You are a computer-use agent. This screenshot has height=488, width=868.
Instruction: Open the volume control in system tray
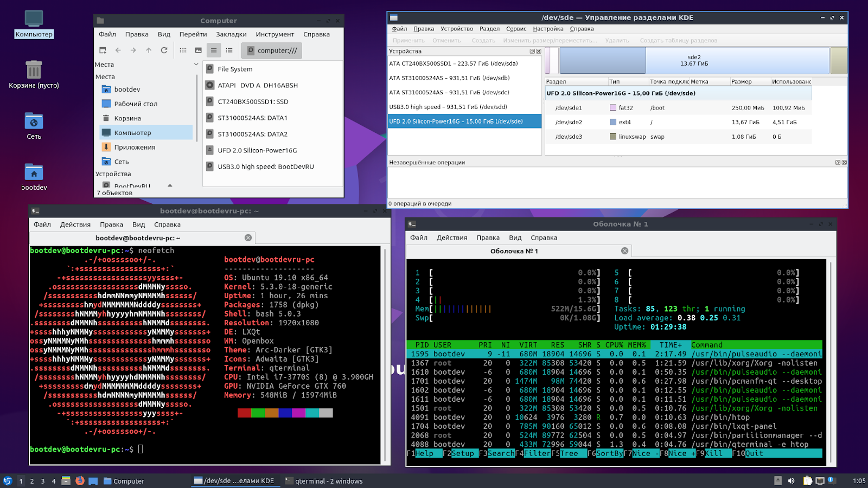click(791, 481)
